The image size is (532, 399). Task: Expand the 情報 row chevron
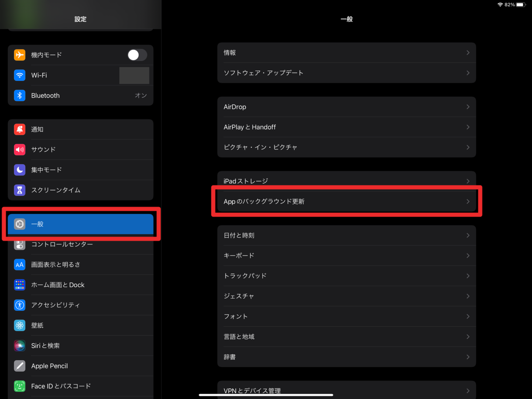click(x=468, y=53)
